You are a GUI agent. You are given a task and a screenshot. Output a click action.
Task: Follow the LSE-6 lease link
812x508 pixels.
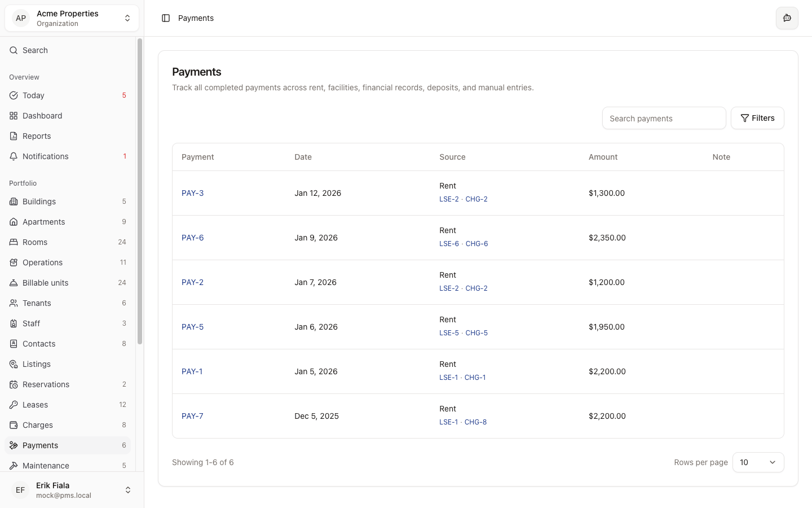pyautogui.click(x=449, y=244)
